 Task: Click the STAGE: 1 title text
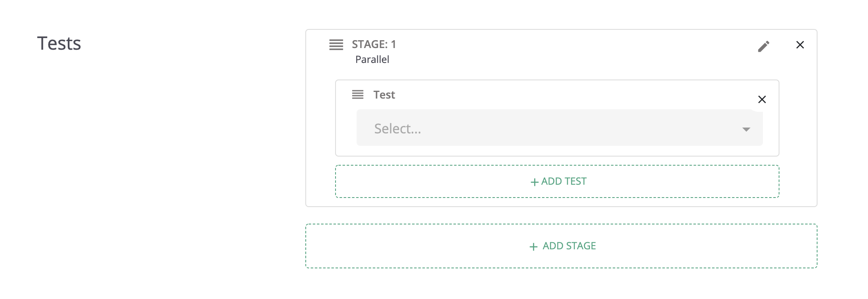pyautogui.click(x=374, y=44)
